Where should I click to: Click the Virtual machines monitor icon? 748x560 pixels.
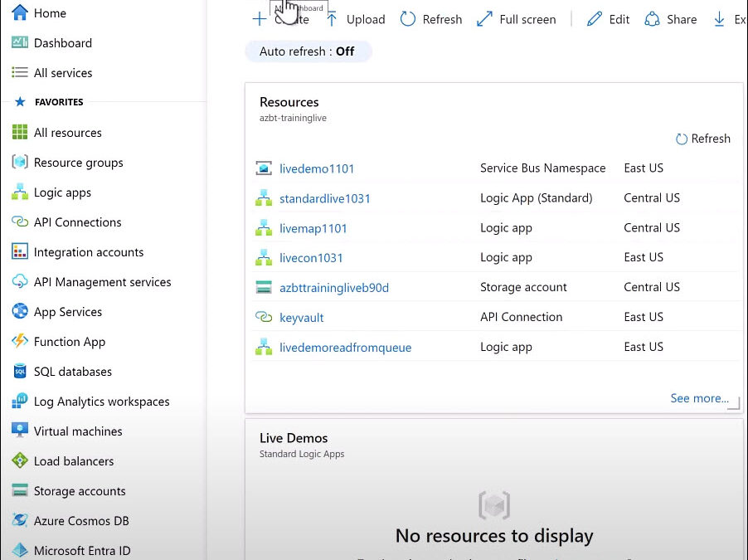pos(20,431)
